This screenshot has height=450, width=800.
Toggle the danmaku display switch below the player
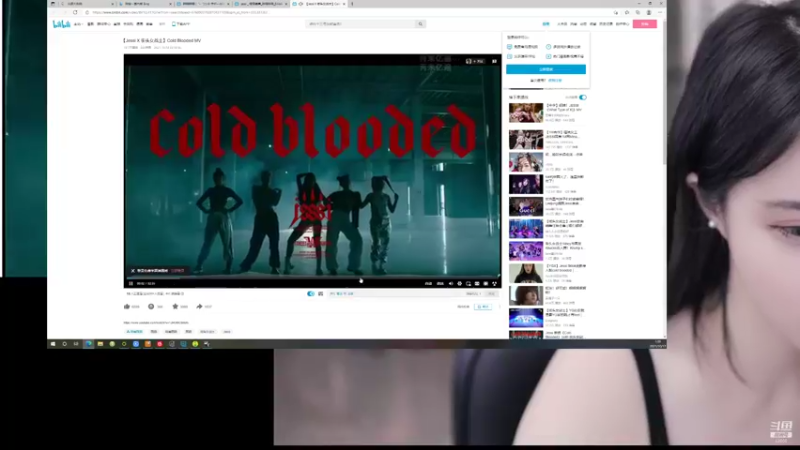point(311,294)
